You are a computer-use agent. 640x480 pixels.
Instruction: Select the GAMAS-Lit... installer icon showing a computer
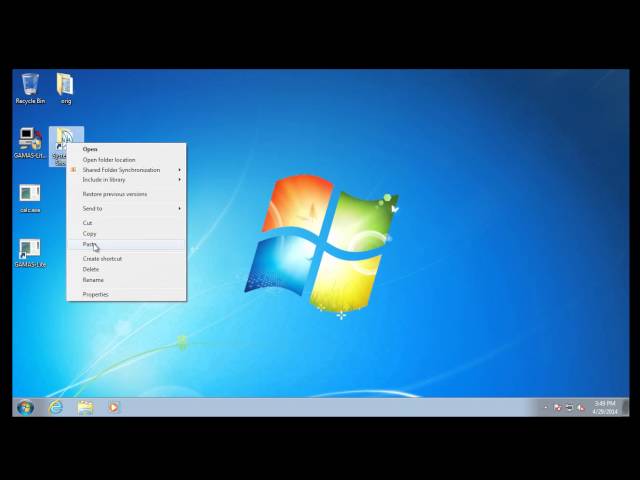point(30,143)
